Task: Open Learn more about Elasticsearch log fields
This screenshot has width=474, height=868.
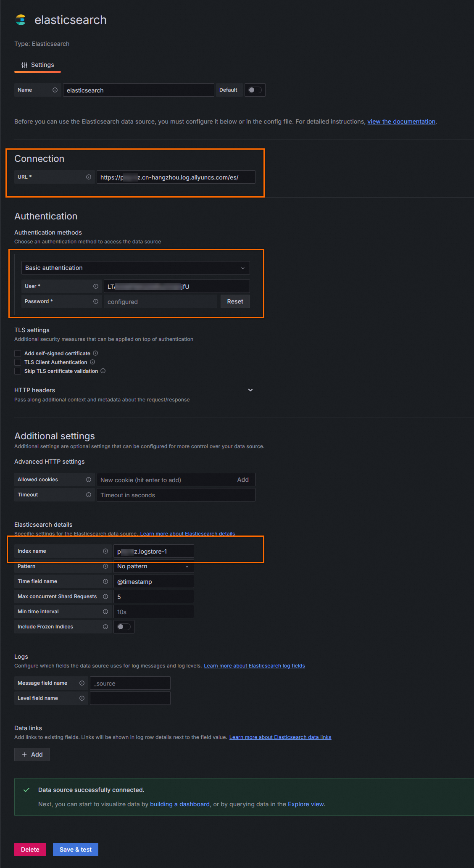Action: pyautogui.click(x=254, y=666)
